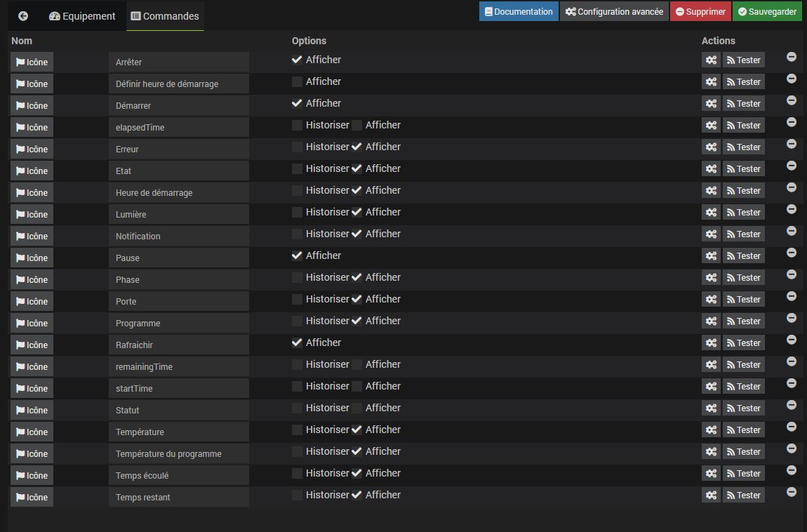Save with the Sauvegarder button

point(768,11)
